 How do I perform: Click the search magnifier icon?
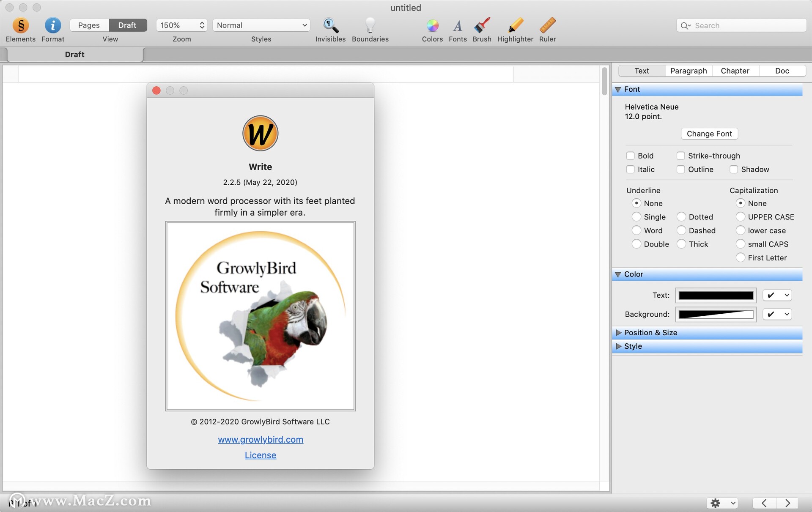click(685, 26)
